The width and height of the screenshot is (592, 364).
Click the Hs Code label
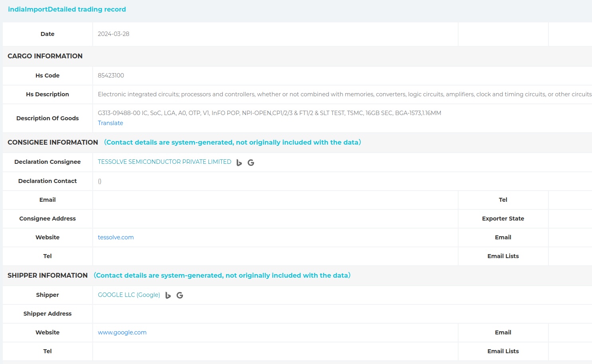48,76
